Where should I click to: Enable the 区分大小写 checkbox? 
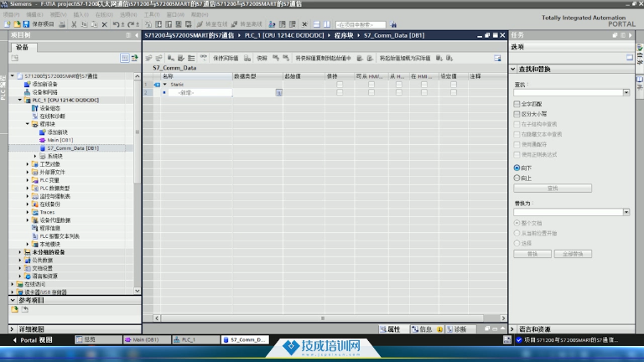tap(517, 114)
